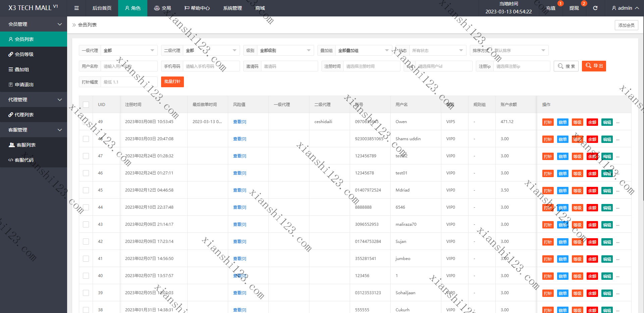Viewport: 644px width, 313px height.
Task: Collapse the 会员管理 sidebar group
Action: point(34,24)
